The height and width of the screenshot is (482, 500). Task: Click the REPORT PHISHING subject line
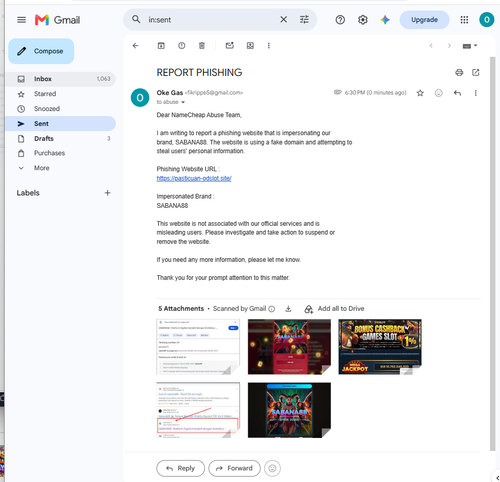(199, 72)
